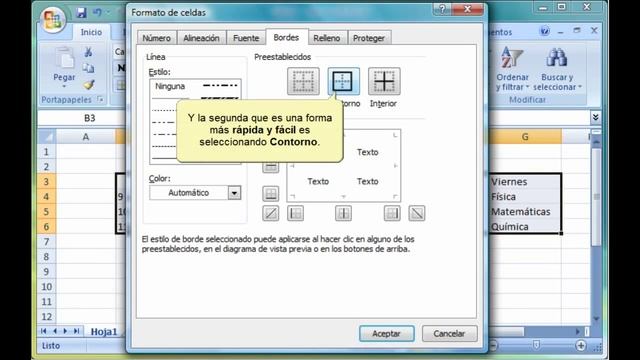Apply the Ninguno no-border preset icon
Screen dimensions: 640x360
pyautogui.click(x=303, y=81)
